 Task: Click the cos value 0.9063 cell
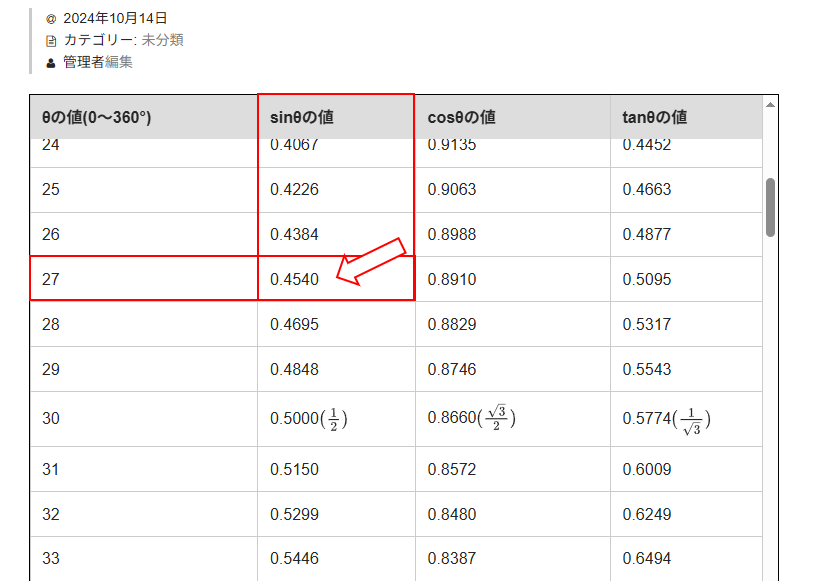[x=452, y=190]
